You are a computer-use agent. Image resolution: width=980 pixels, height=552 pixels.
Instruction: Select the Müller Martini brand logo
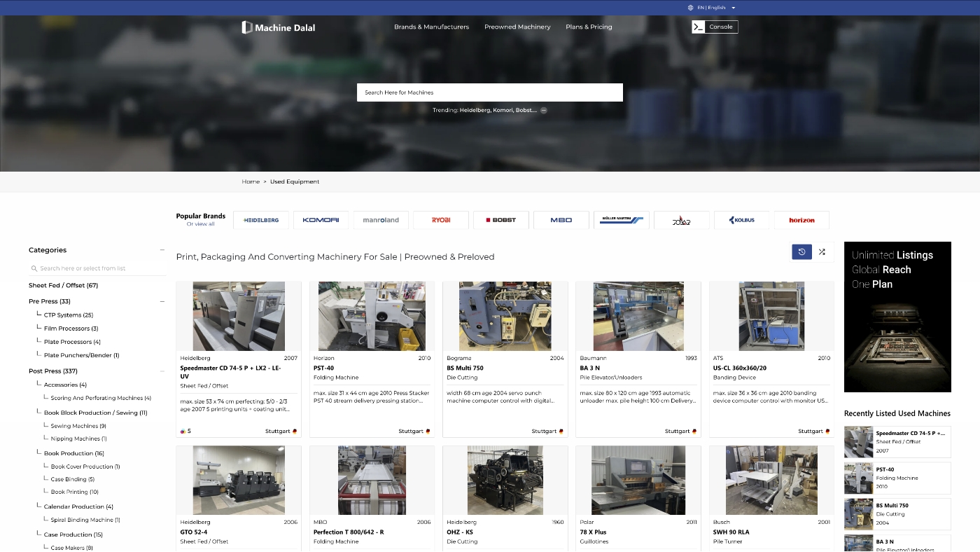tap(622, 220)
